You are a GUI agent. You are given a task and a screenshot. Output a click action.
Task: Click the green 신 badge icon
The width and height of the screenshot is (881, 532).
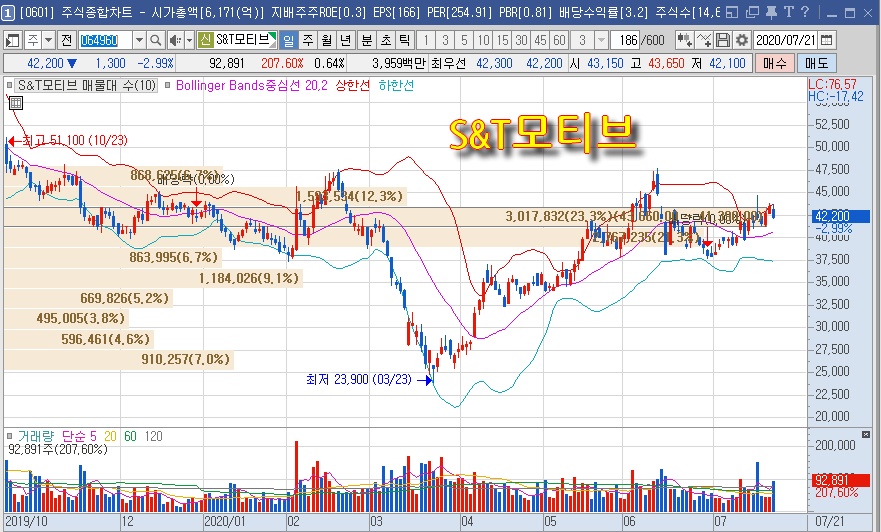click(205, 40)
